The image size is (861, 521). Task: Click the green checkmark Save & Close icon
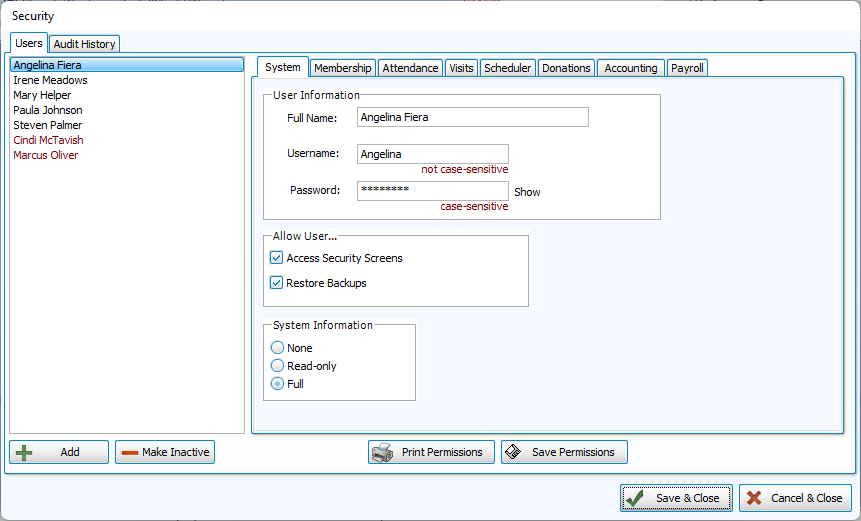636,498
